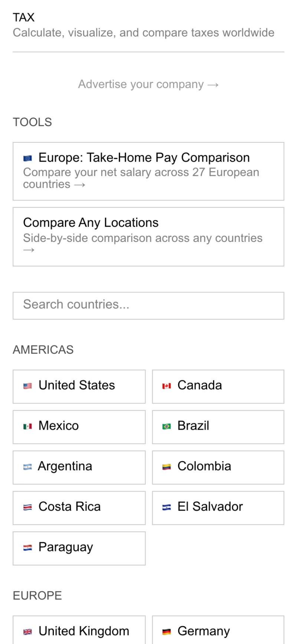Click the EU flag in Take-Home Pay card
The image size is (297, 644).
click(27, 159)
